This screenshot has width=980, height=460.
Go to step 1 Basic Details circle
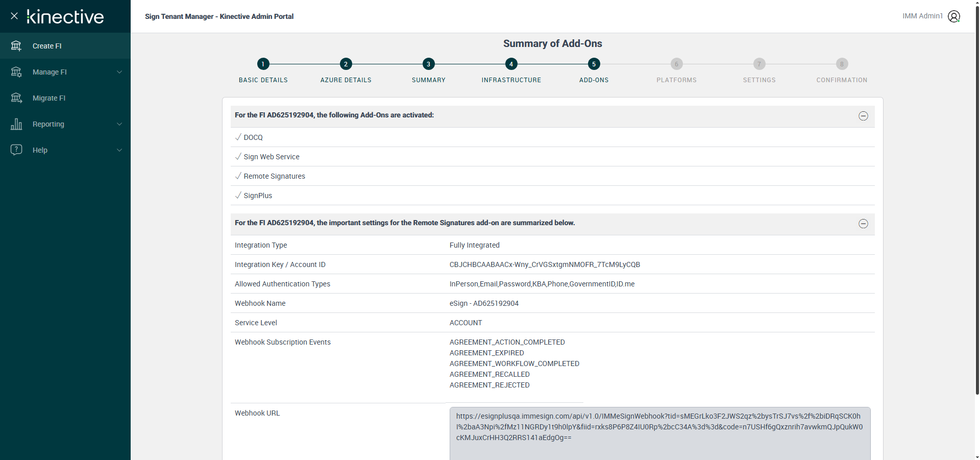coord(263,64)
